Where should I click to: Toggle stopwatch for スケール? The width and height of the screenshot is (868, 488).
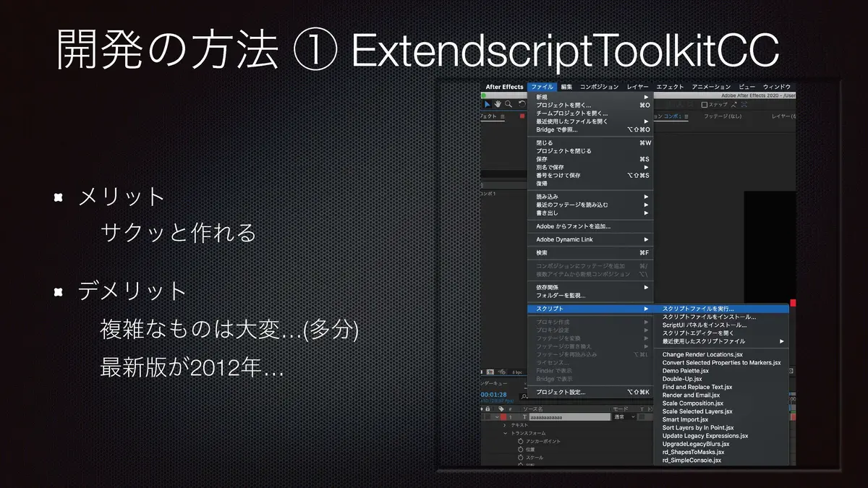pyautogui.click(x=521, y=458)
